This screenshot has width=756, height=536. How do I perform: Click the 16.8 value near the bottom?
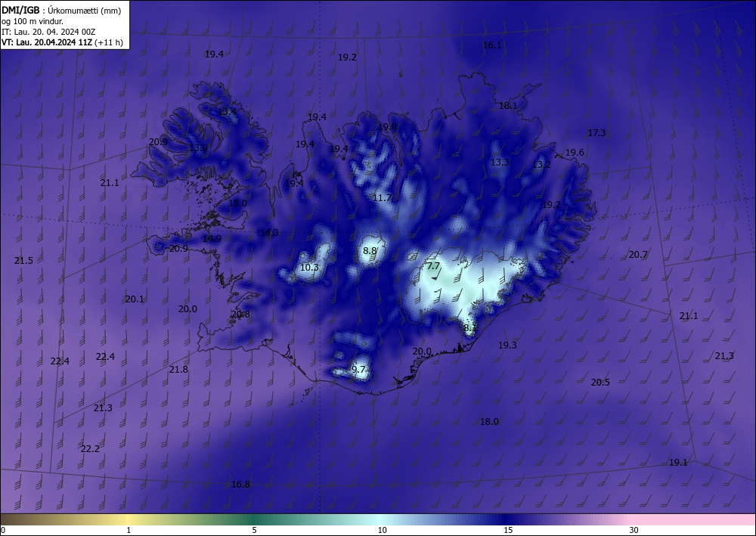(x=240, y=484)
